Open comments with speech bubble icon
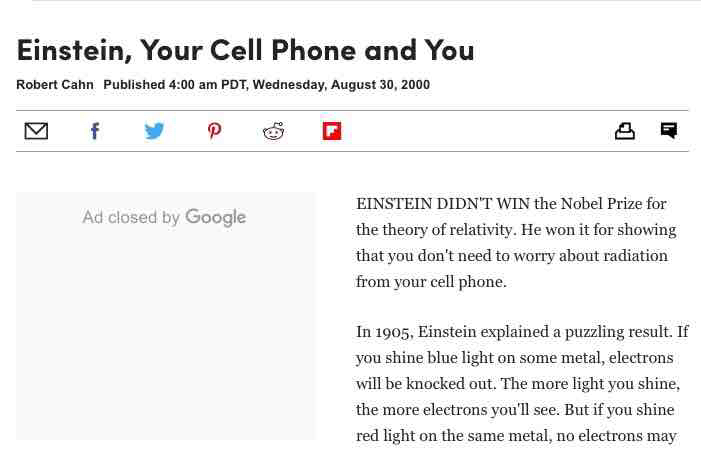The height and width of the screenshot is (454, 701). coord(669,131)
